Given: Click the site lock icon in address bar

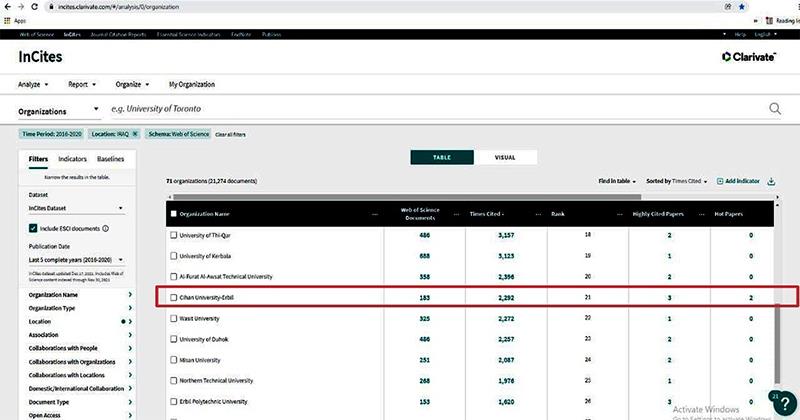Looking at the screenshot, I should pos(51,7).
